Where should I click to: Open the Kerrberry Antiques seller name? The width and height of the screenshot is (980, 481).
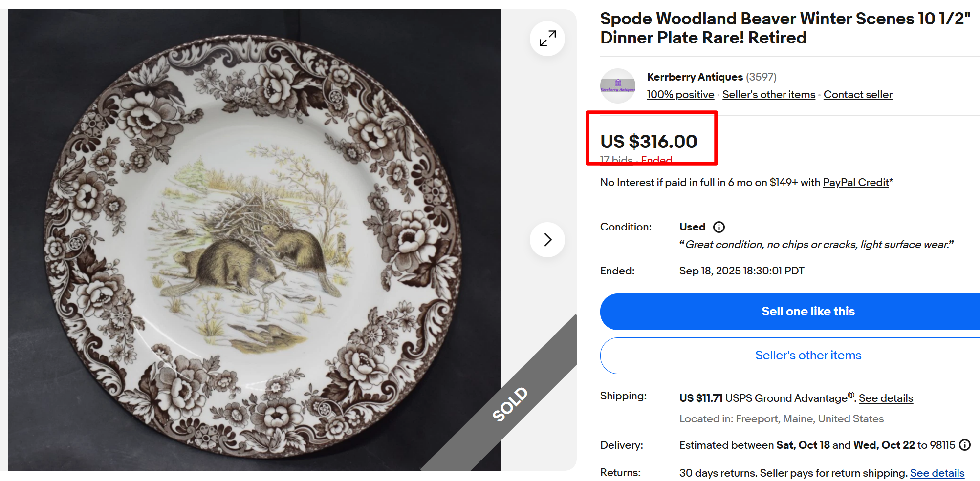pos(695,77)
